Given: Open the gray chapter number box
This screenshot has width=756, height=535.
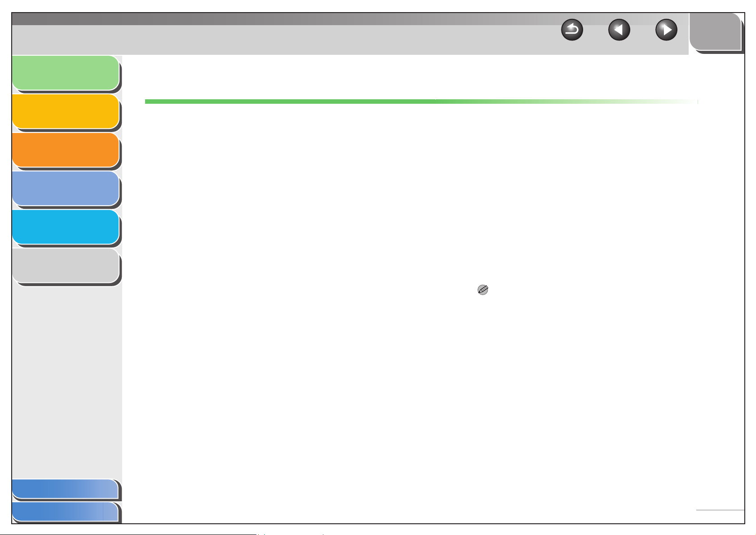Looking at the screenshot, I should coord(715,31).
